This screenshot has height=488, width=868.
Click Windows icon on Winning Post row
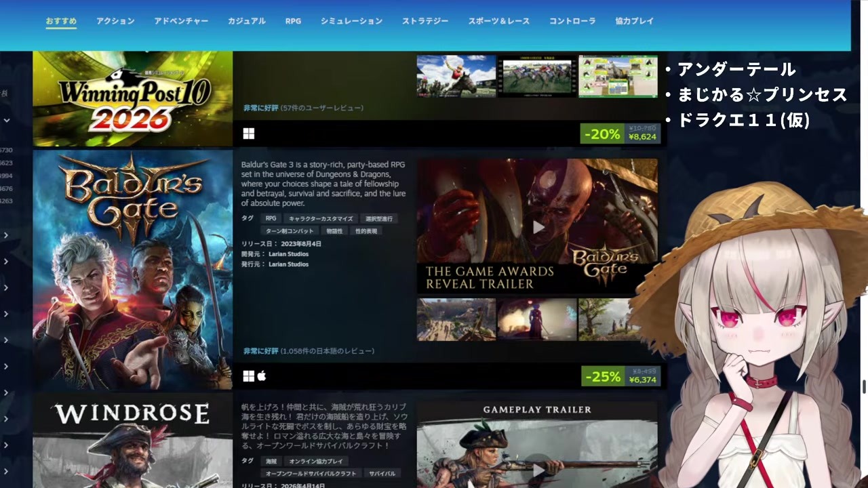click(249, 134)
